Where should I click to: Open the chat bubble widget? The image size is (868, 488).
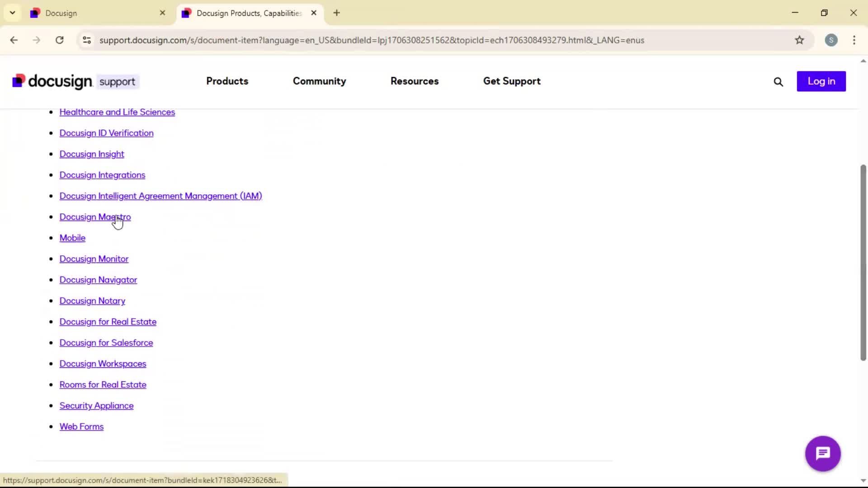822,453
